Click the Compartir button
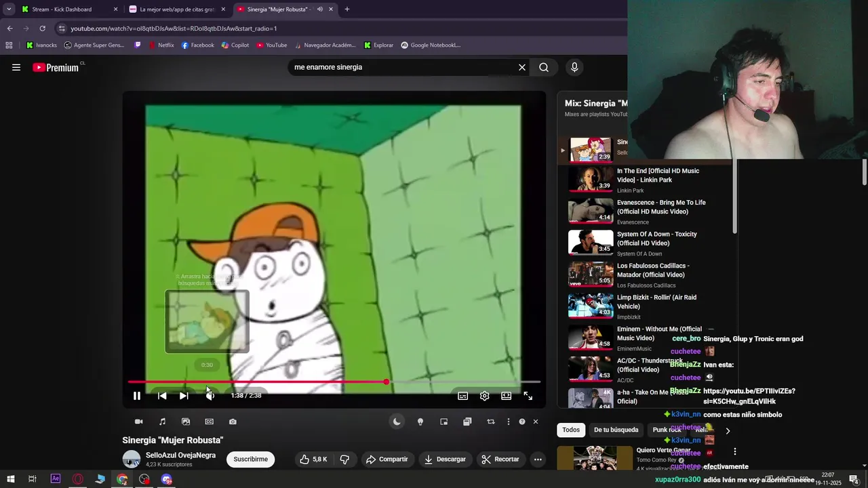This screenshot has width=868, height=488. tap(387, 459)
